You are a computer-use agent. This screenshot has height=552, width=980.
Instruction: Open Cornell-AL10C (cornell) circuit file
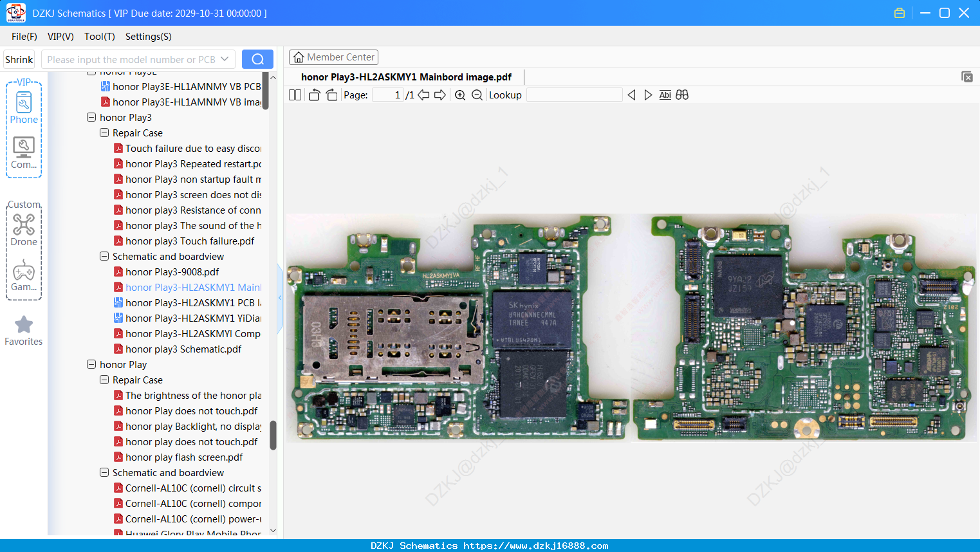(187, 488)
